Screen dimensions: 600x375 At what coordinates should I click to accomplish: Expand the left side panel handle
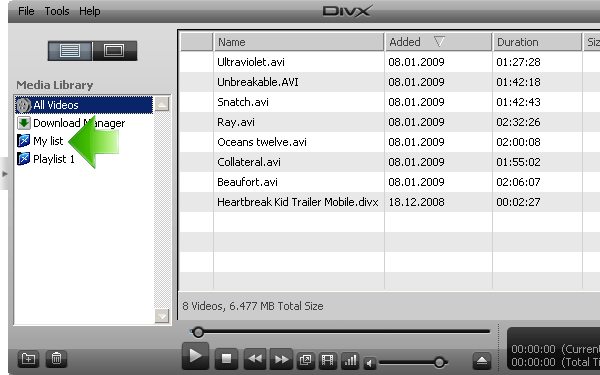pyautogui.click(x=4, y=174)
